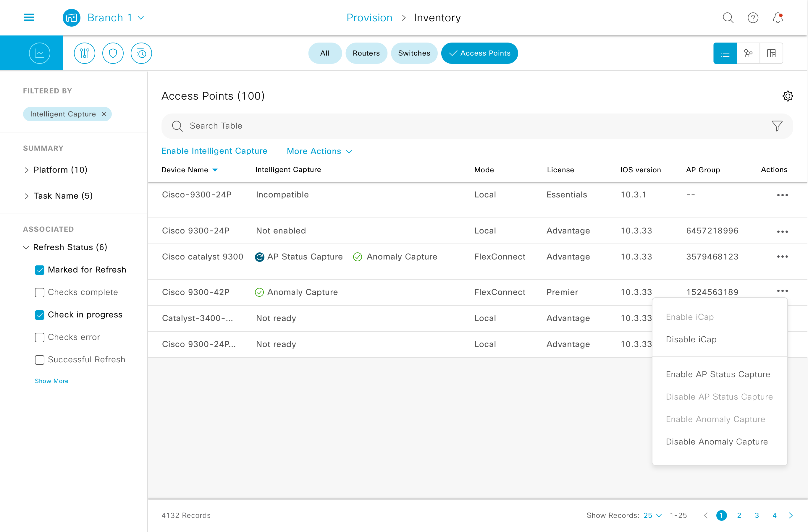Click the AP Group value 6457218996
Image resolution: width=808 pixels, height=532 pixels.
click(x=712, y=231)
